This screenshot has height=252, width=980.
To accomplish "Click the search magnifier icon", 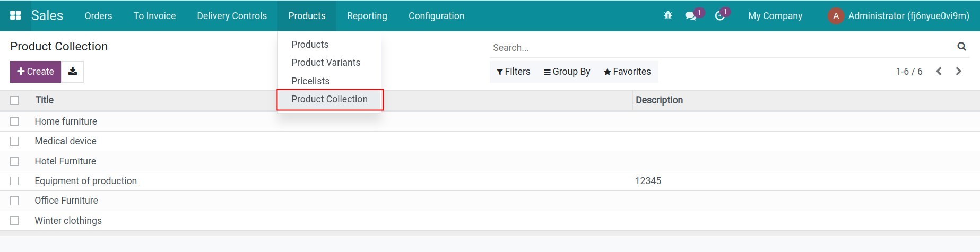I will point(961,47).
